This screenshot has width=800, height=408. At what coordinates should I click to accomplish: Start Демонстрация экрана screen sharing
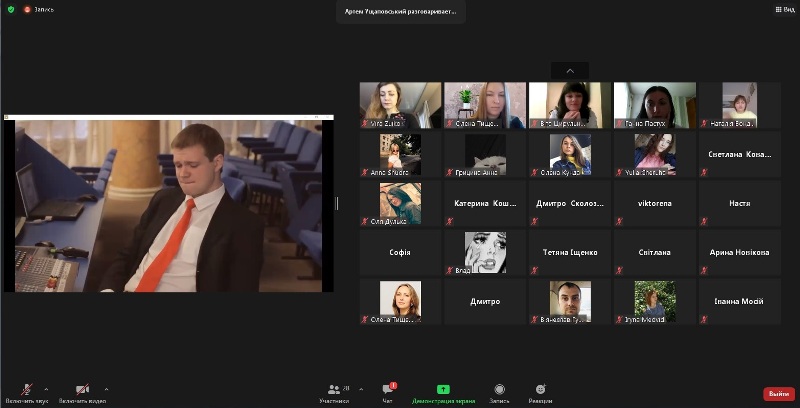pos(443,394)
